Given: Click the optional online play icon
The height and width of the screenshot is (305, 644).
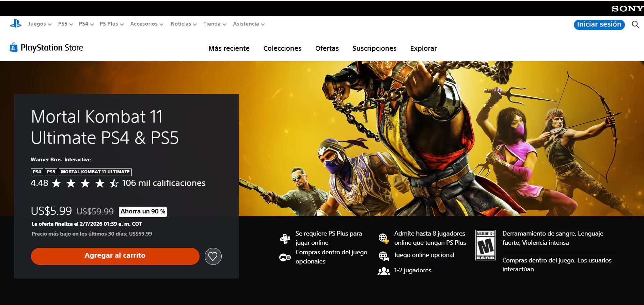Looking at the screenshot, I should tap(384, 256).
